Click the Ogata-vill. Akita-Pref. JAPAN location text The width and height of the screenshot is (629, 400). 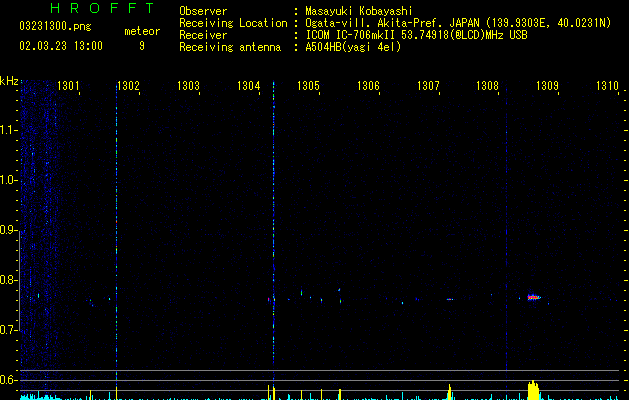click(458, 23)
